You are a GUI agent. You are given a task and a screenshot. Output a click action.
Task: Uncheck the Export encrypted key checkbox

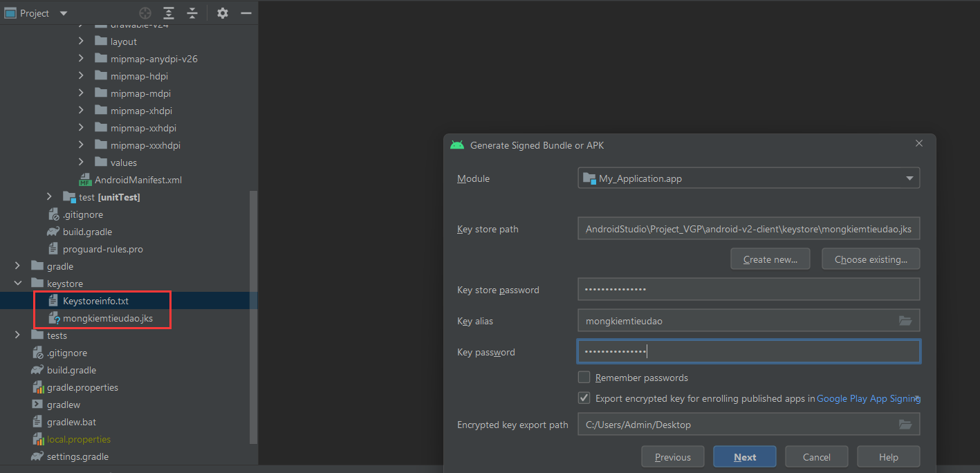coord(584,398)
